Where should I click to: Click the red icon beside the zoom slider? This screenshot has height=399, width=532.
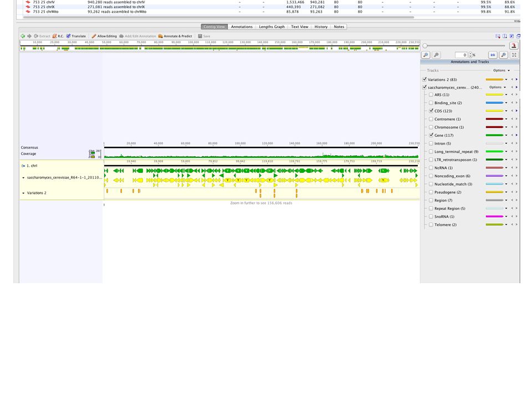coord(514,45)
